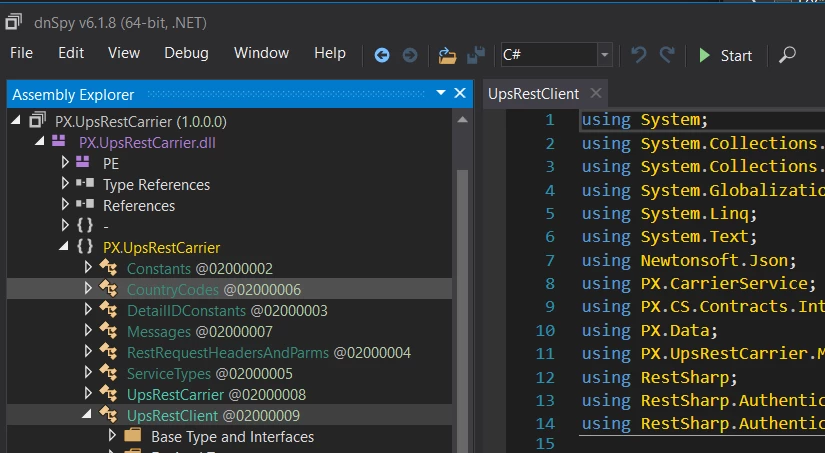Open the File menu
The width and height of the screenshot is (825, 453).
(x=22, y=53)
